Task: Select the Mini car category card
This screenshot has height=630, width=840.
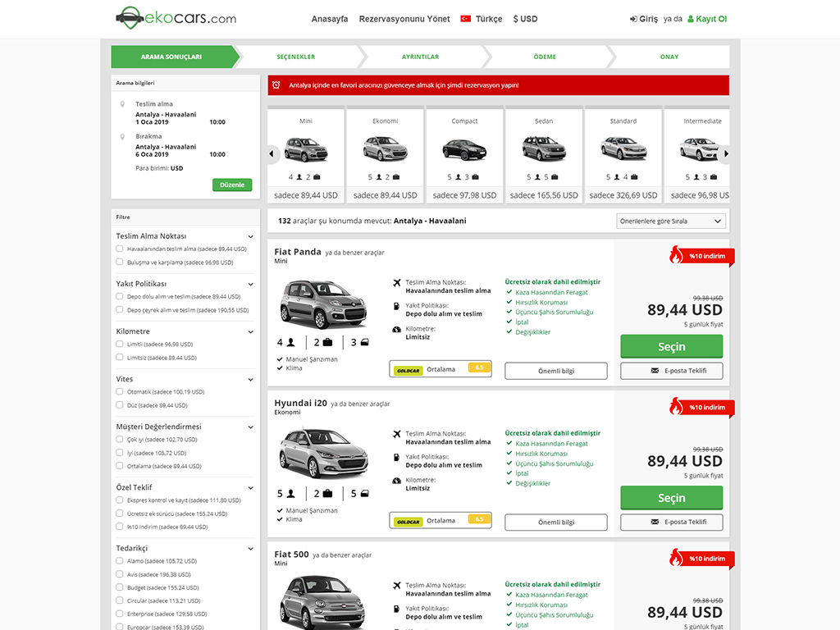Action: tap(306, 155)
